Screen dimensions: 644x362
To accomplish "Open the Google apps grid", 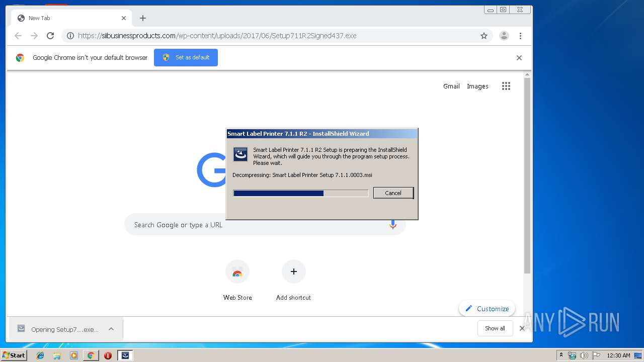I will [x=506, y=86].
